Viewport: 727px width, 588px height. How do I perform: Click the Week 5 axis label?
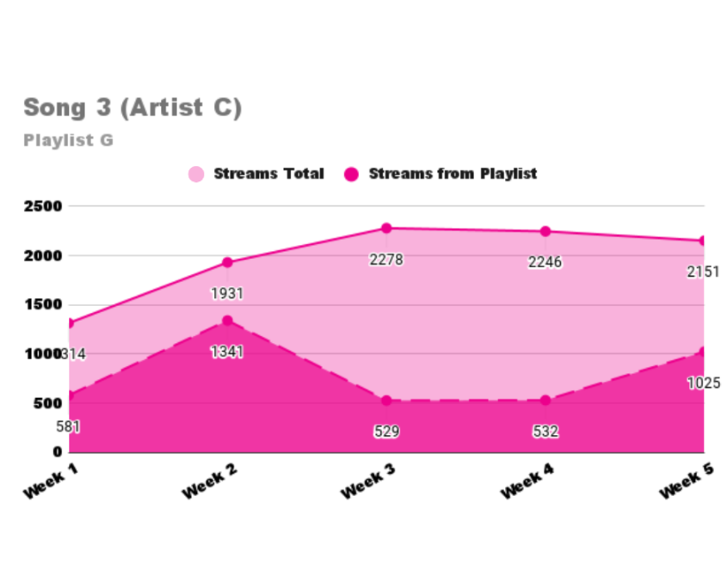[687, 481]
